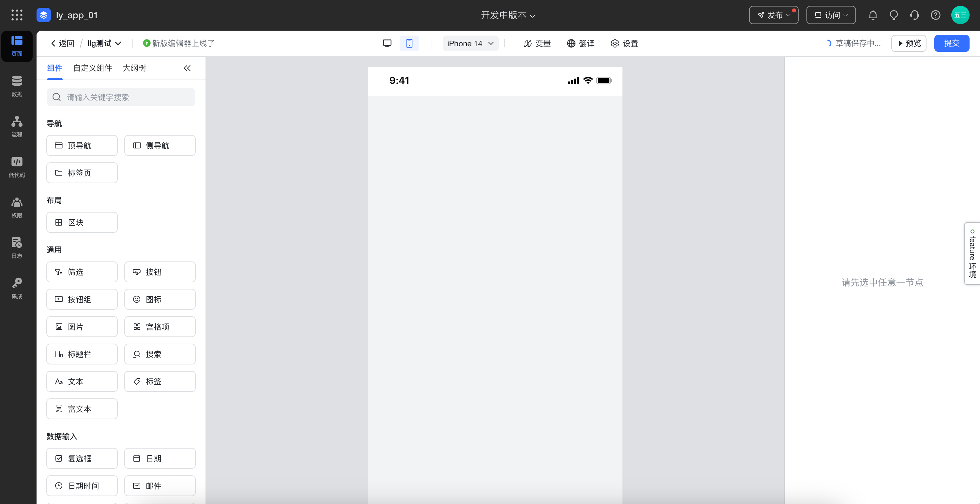Open the iPhone 14 device dropdown
The image size is (980, 504).
tap(470, 43)
